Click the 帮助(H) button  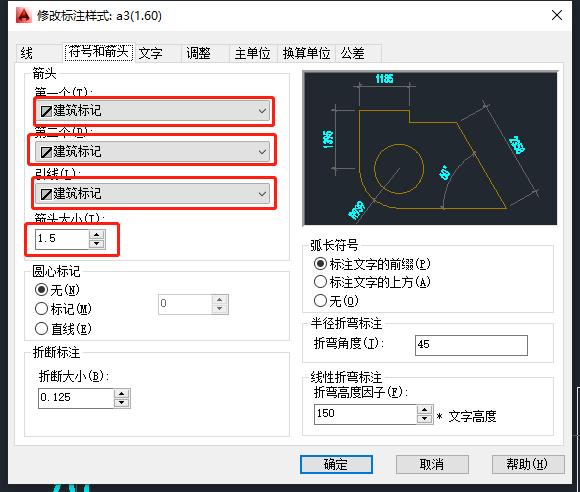coord(528,464)
